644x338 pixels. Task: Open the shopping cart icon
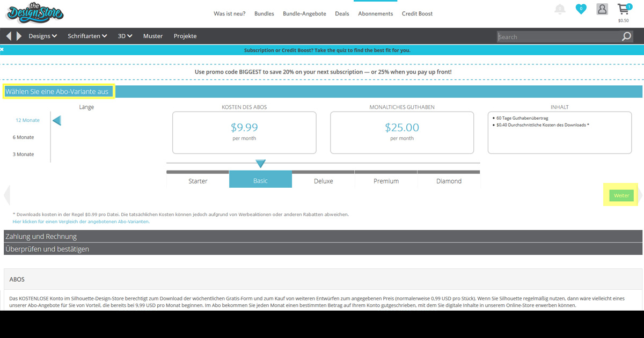[x=623, y=10]
